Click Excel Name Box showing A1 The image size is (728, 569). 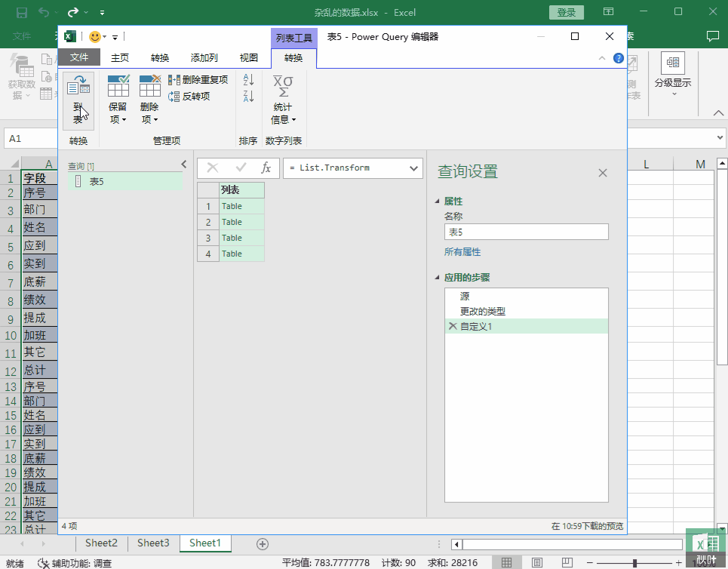(x=31, y=138)
